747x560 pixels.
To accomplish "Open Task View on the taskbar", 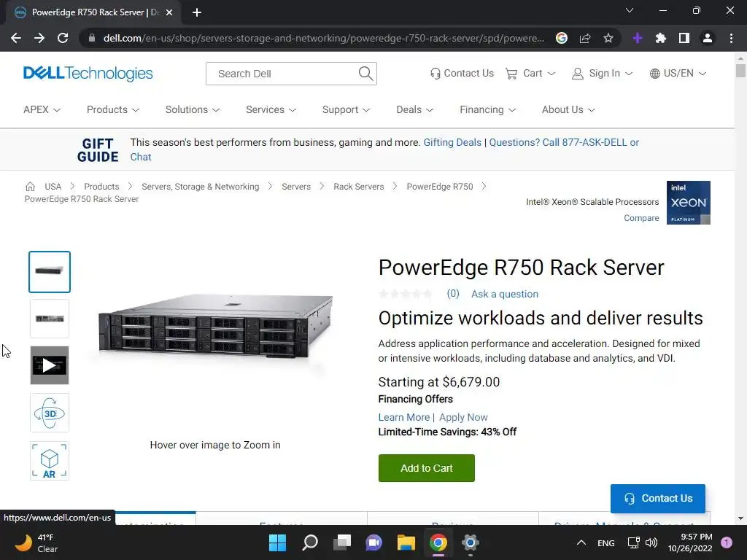I will pyautogui.click(x=342, y=542).
